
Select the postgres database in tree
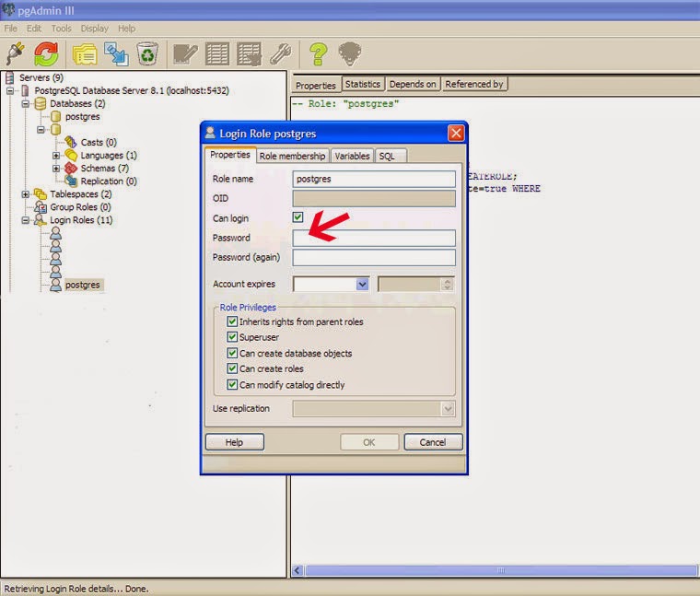[x=82, y=116]
